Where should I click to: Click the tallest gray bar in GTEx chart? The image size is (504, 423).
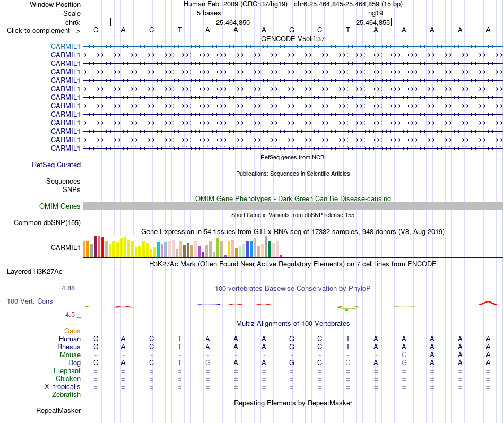pyautogui.click(x=266, y=246)
